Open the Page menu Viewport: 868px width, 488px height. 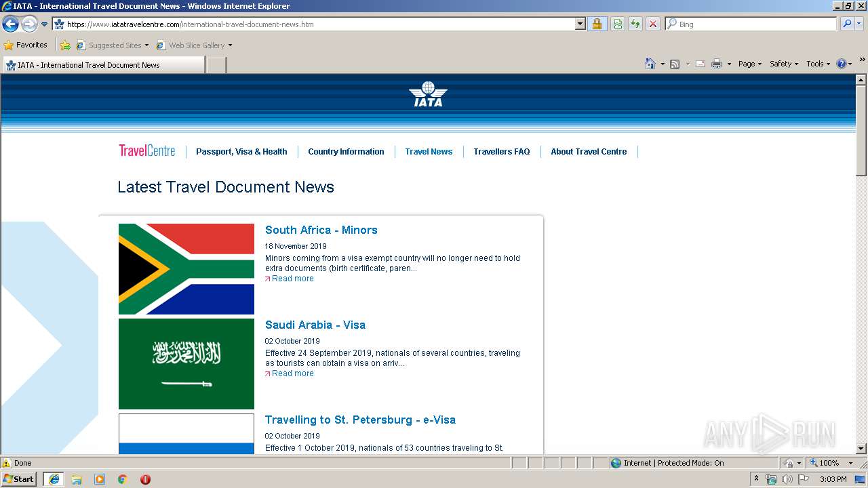click(x=750, y=64)
